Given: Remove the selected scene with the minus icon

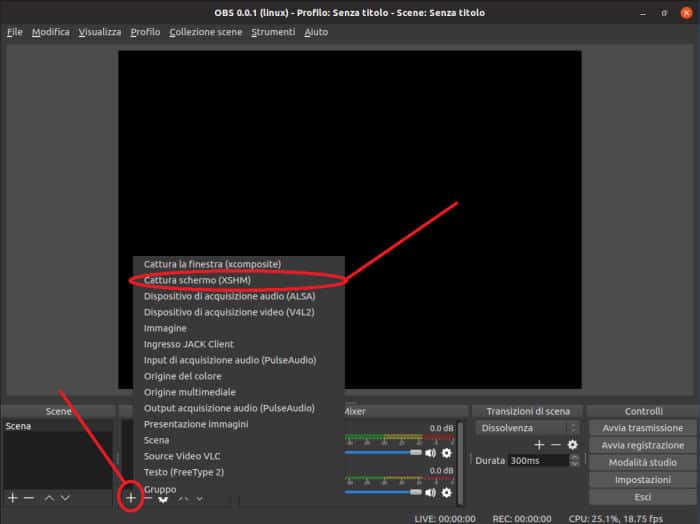Looking at the screenshot, I should pos(29,498).
